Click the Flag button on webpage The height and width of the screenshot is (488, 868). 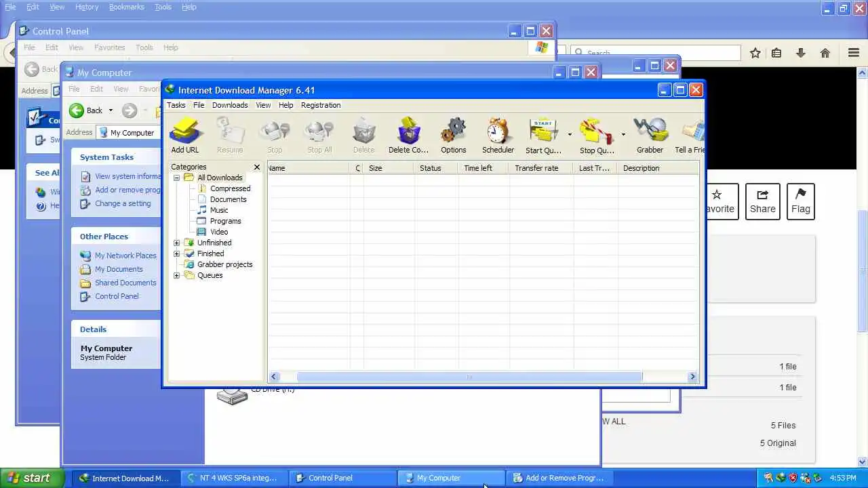800,201
